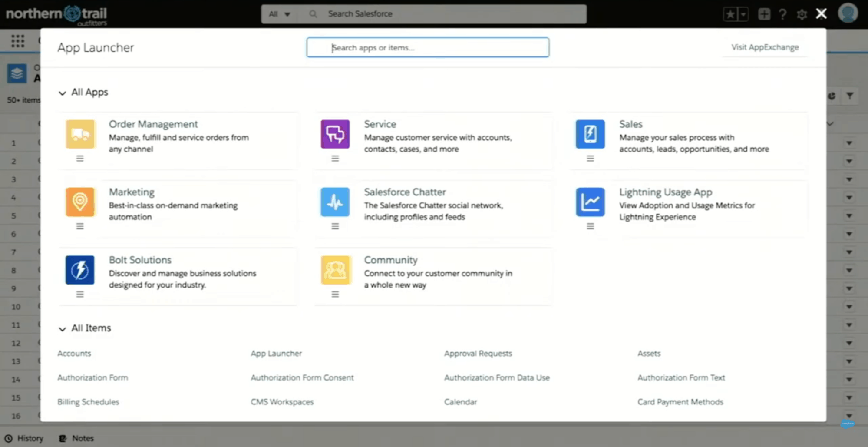Collapse the All Apps section
This screenshot has width=868, height=447.
(x=62, y=93)
